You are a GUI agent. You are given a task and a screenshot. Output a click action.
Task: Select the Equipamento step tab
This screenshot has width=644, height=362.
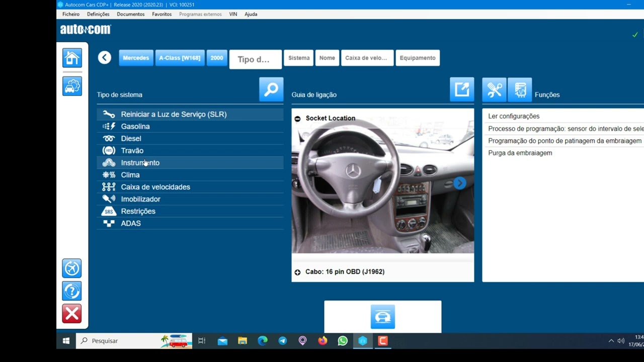coord(418,58)
